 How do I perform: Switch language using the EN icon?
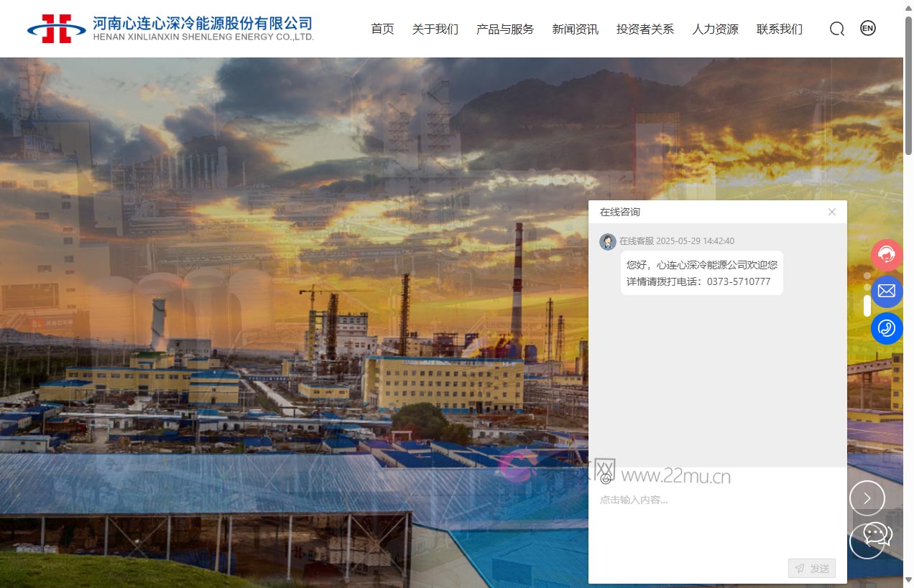867,28
